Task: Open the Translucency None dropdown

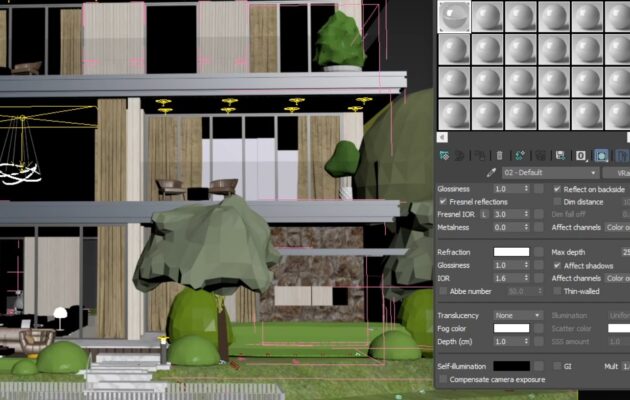Action: click(516, 315)
